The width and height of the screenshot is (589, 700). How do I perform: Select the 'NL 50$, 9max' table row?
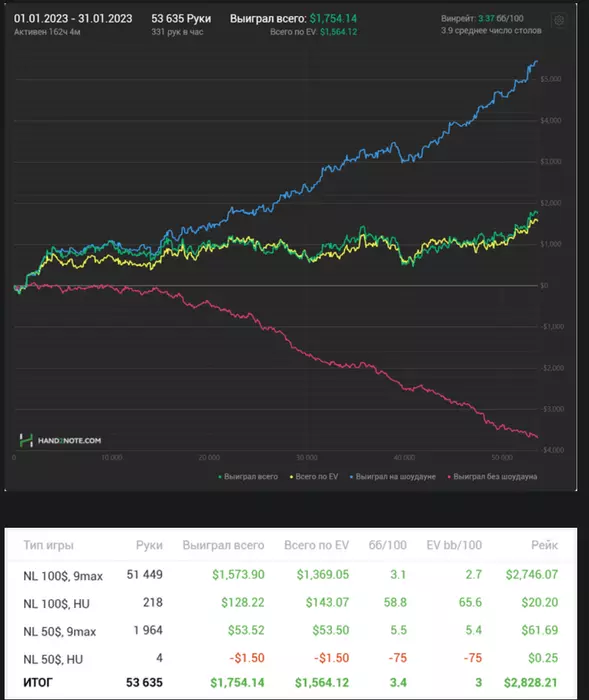[291, 630]
